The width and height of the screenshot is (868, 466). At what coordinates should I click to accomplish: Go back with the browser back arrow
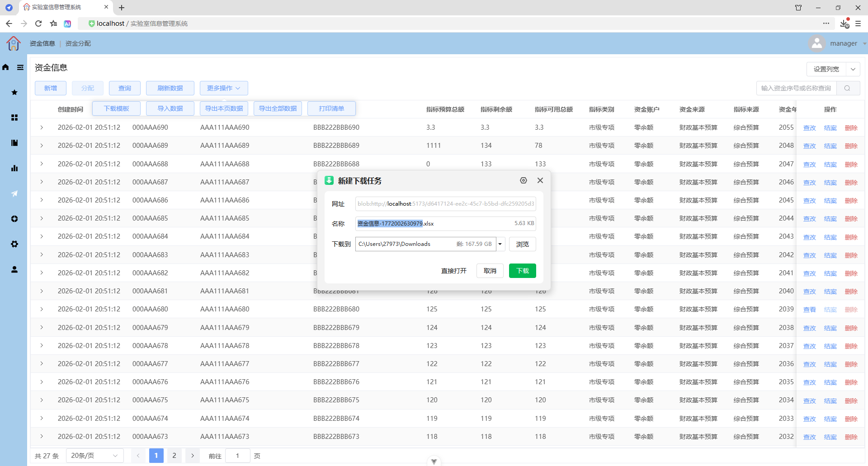point(9,24)
